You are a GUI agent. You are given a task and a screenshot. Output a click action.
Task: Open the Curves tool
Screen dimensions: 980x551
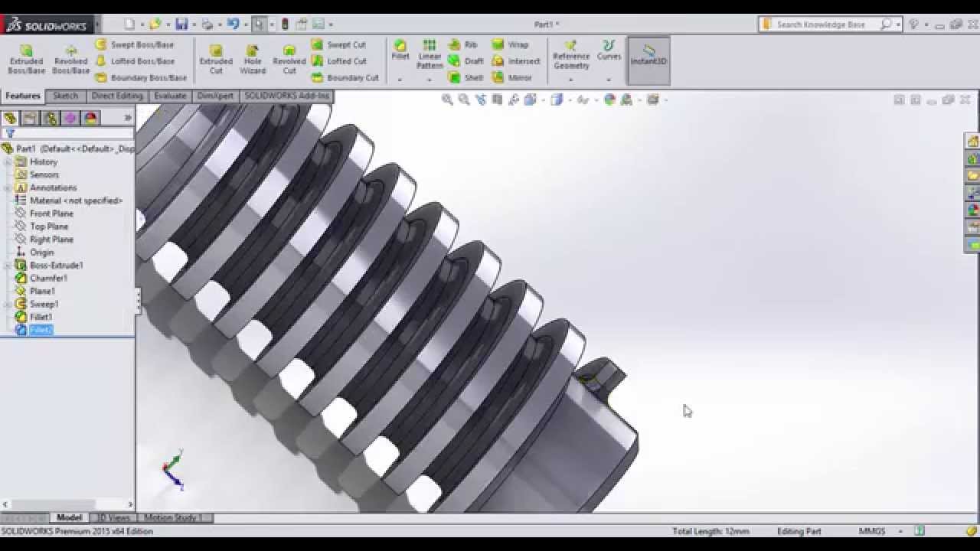(609, 51)
